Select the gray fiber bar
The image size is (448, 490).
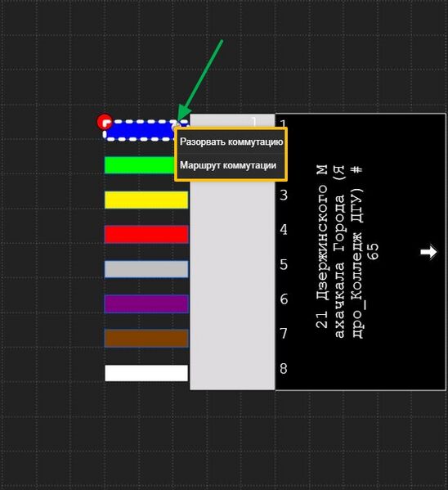tap(146, 269)
